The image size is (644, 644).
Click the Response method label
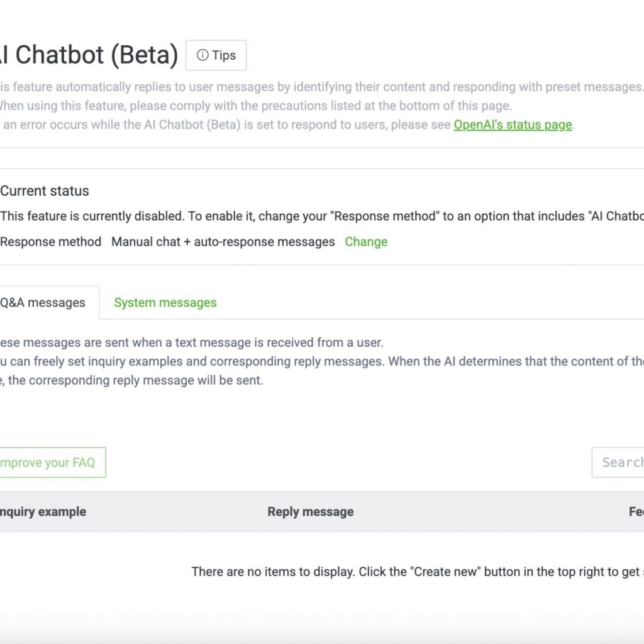tap(50, 241)
